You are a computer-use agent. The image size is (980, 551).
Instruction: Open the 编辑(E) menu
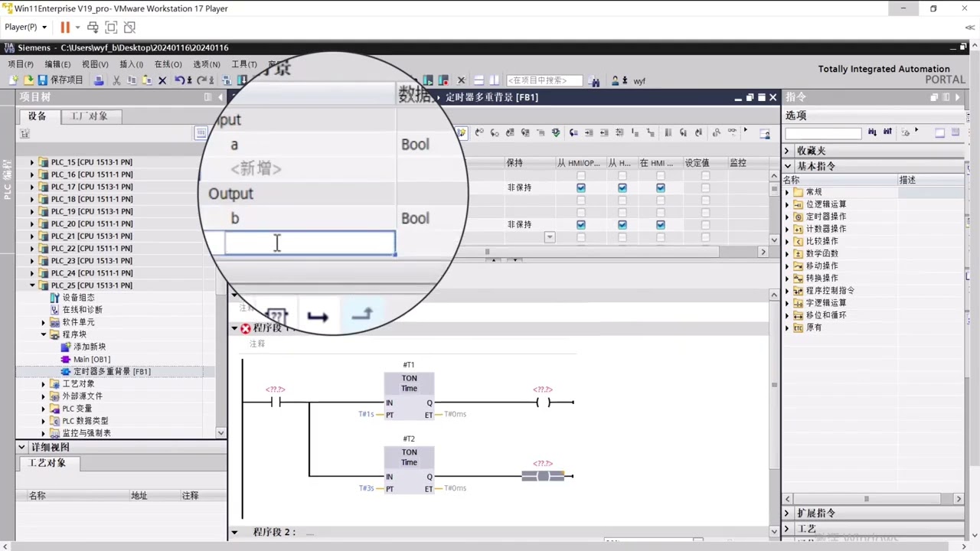57,64
